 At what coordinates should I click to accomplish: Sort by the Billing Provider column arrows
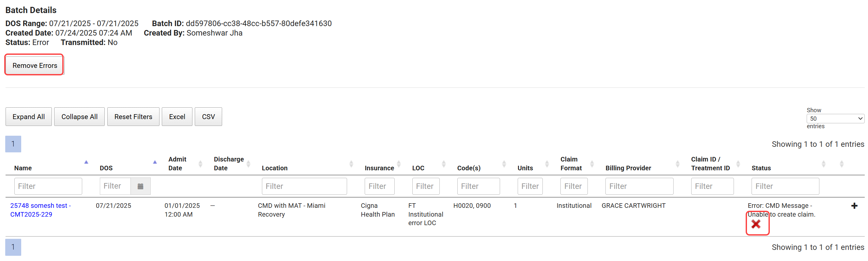pyautogui.click(x=677, y=164)
